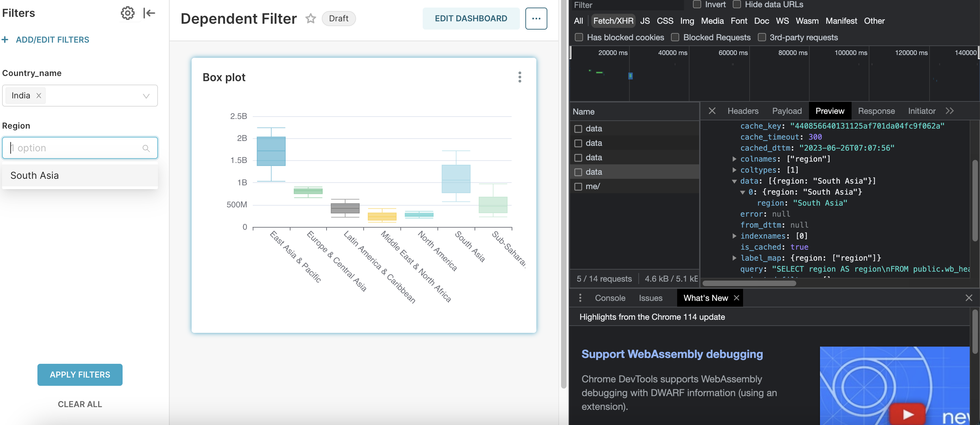Click the APPLY FILTERS button

80,374
